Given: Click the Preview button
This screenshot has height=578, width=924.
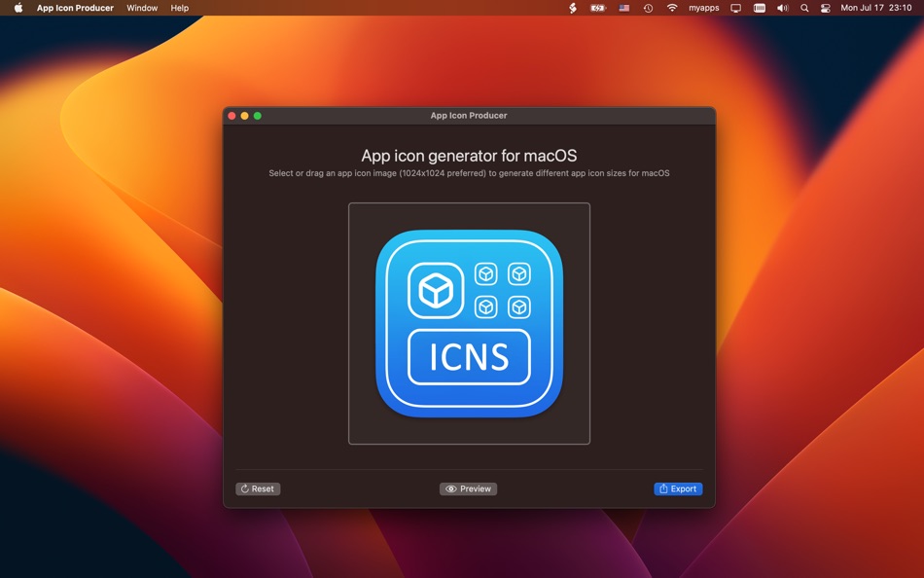Looking at the screenshot, I should [x=469, y=488].
